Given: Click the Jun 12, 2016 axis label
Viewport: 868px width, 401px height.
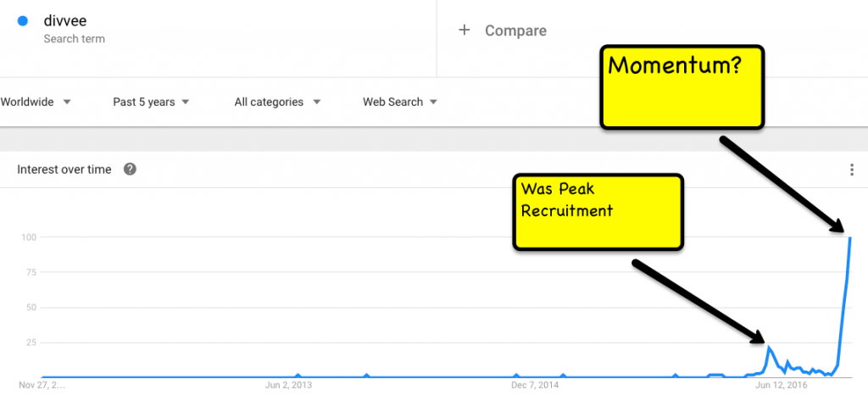Looking at the screenshot, I should (781, 385).
